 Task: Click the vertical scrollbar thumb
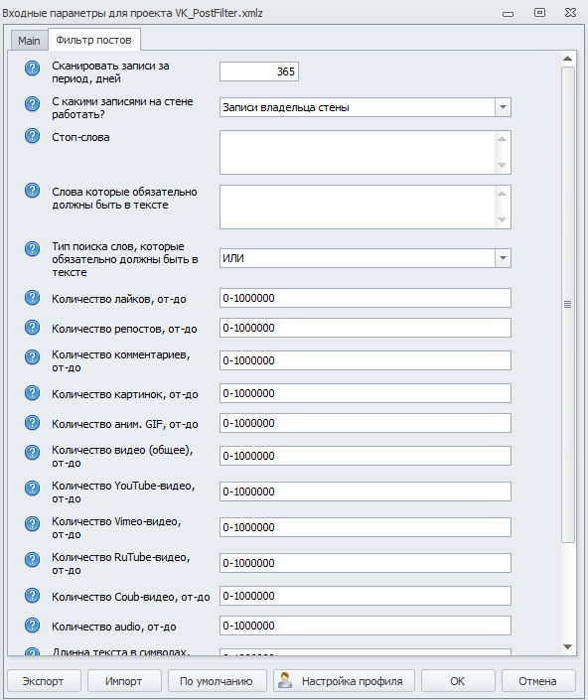pyautogui.click(x=567, y=305)
